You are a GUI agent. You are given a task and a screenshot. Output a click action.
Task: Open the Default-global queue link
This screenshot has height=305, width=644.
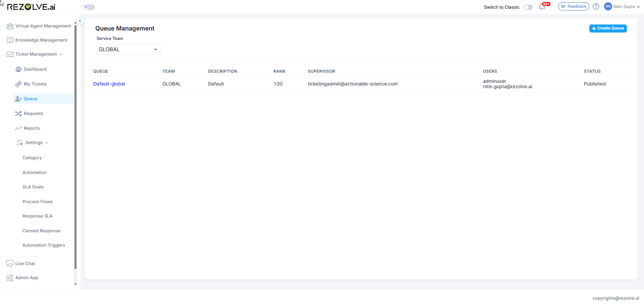109,84
